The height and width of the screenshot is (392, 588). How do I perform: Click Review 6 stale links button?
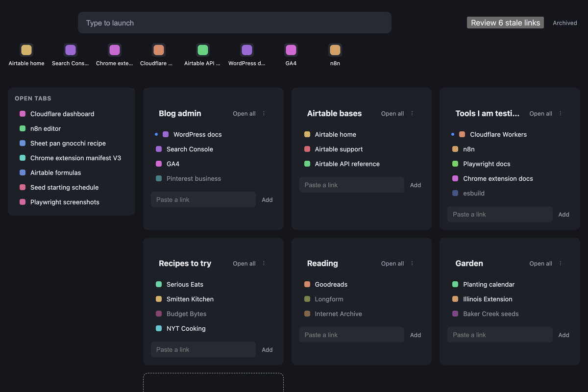tap(505, 23)
